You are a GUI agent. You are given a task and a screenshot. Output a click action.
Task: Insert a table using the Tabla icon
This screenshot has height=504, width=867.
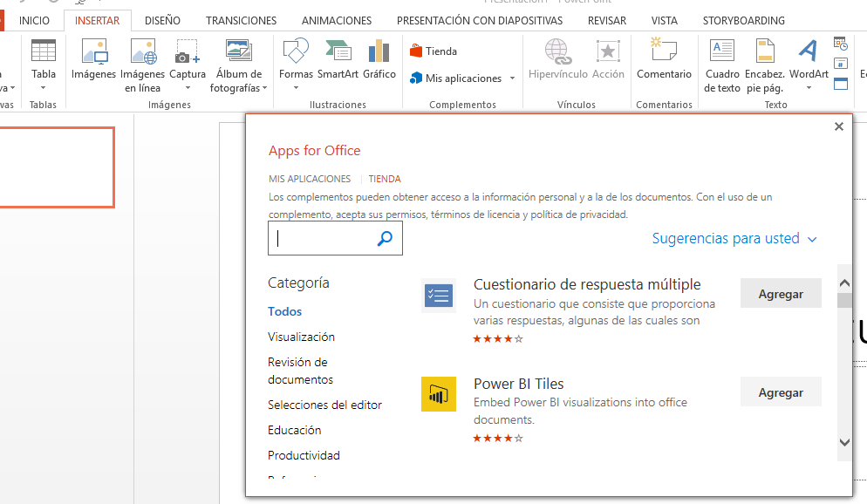[43, 51]
